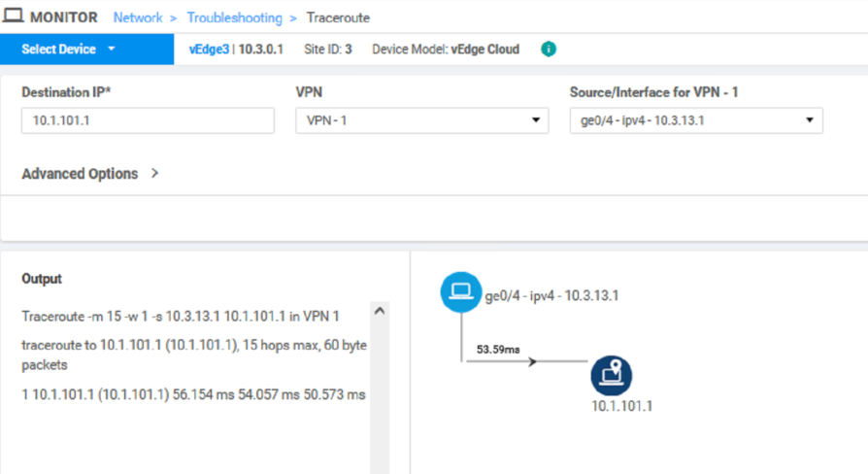Open the green device info icon
This screenshot has width=868, height=474.
(x=548, y=50)
